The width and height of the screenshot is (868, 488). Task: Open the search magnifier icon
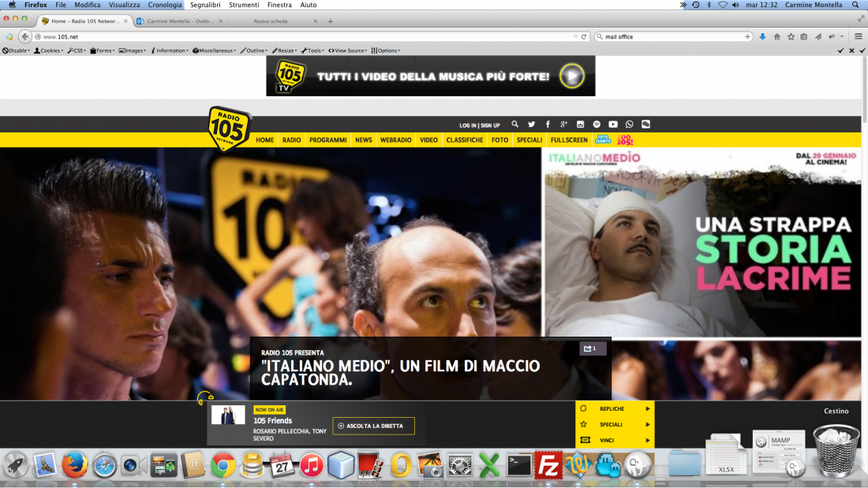tap(514, 124)
